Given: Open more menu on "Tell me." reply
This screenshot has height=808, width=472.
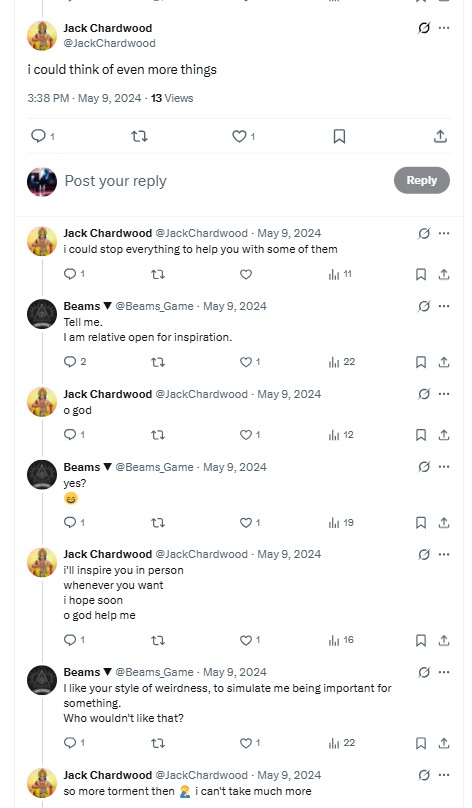Looking at the screenshot, I should (444, 306).
